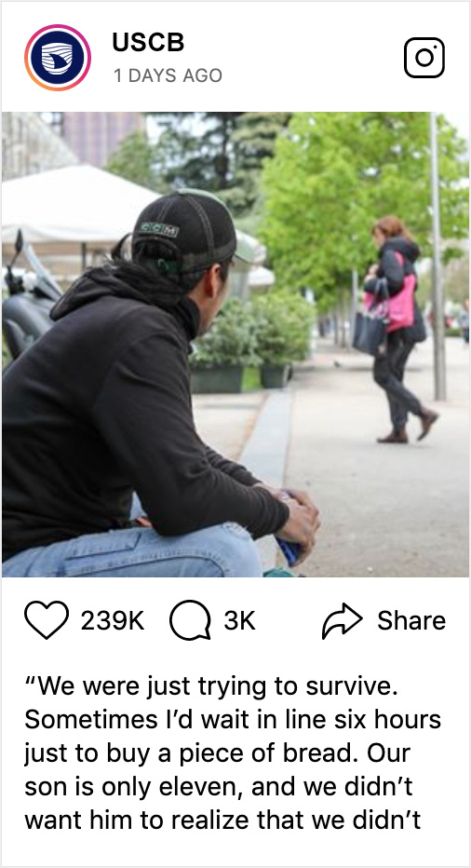The width and height of the screenshot is (471, 868).
Task: View the 239K likes count
Action: pos(113,620)
